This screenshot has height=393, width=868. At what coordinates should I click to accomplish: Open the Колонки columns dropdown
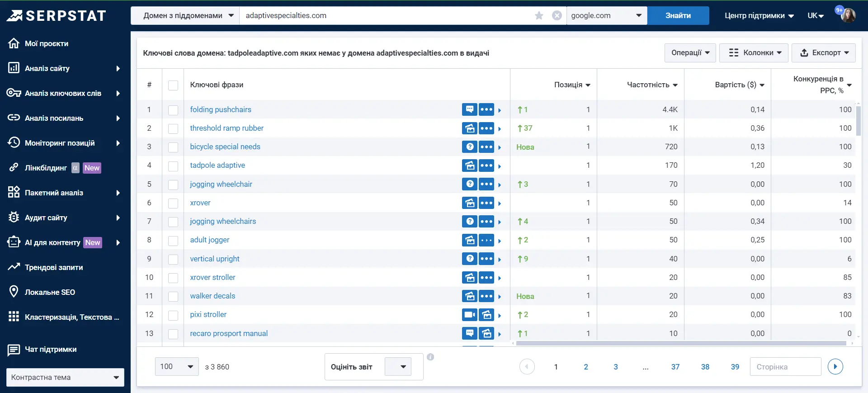click(754, 53)
